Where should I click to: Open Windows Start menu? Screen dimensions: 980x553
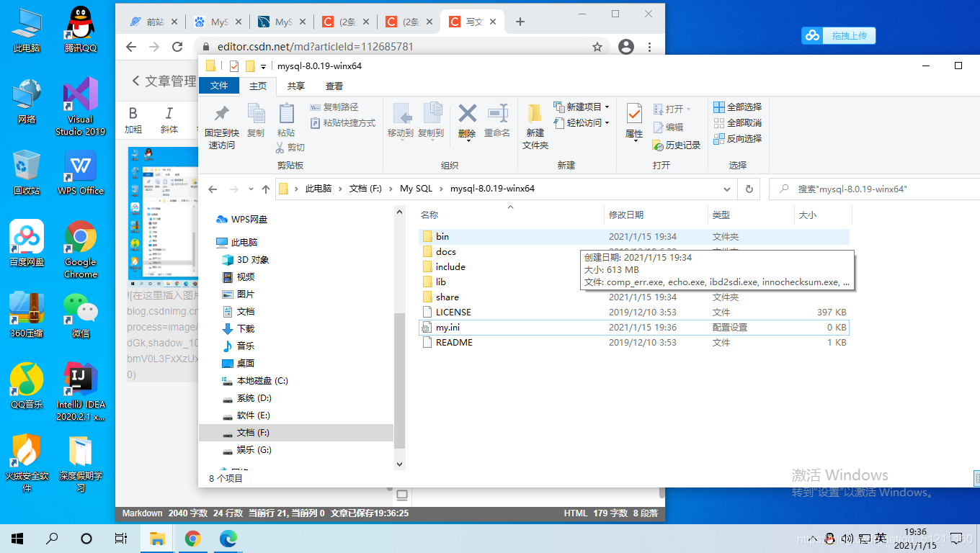17,538
